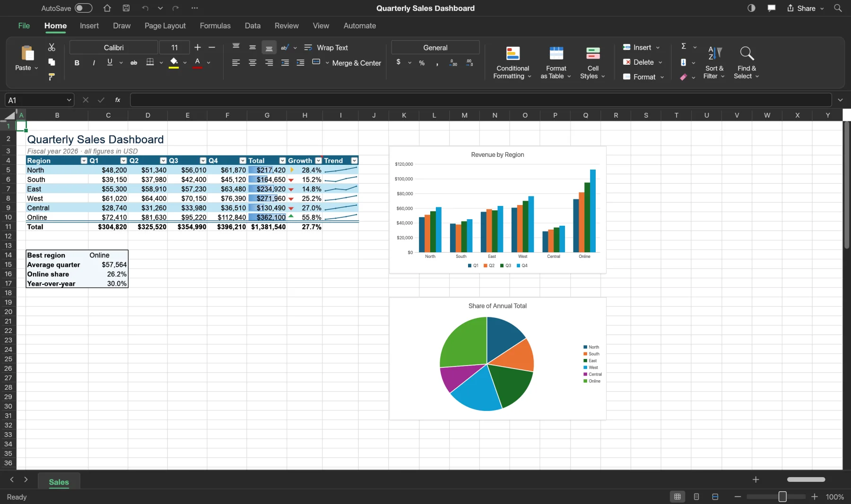Switch to the Page Layout tab
851x504 pixels.
click(x=165, y=26)
